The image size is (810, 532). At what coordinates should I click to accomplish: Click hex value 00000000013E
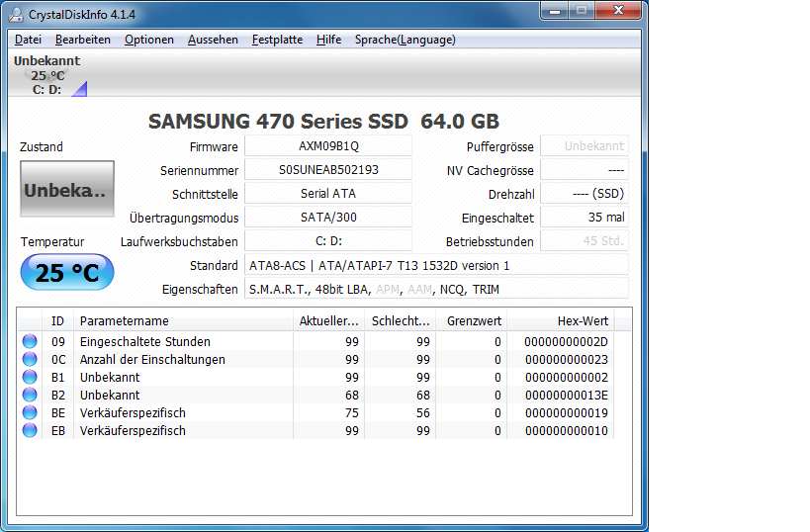click(566, 396)
